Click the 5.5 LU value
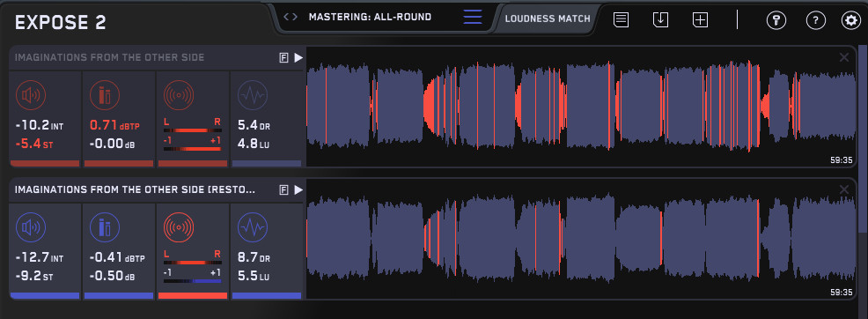This screenshot has width=868, height=319. [254, 277]
